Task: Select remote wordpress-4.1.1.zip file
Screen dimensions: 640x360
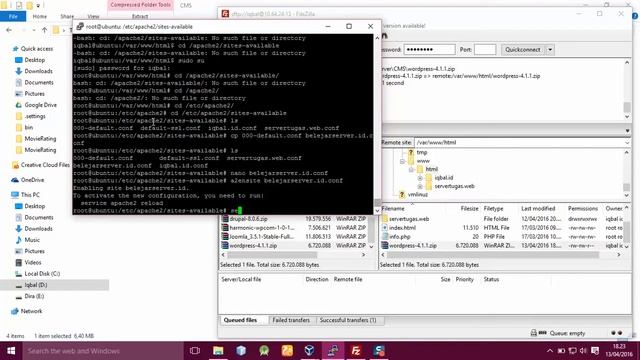Action: coord(413,246)
